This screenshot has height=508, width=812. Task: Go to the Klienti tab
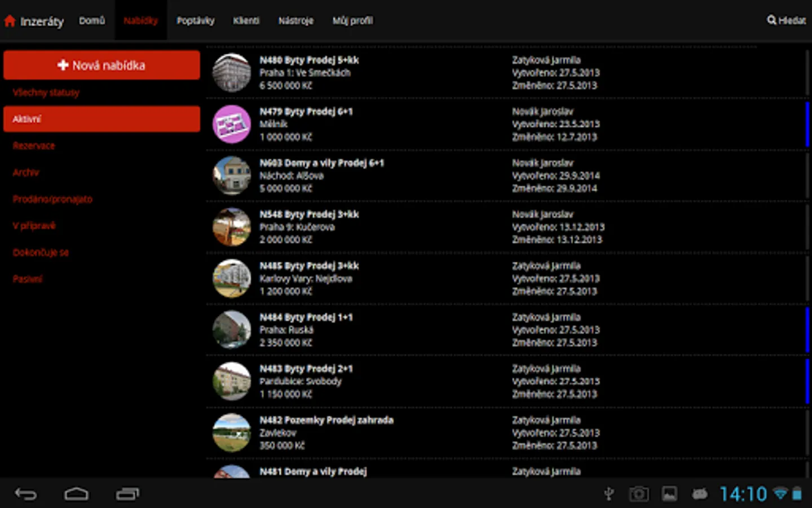pyautogui.click(x=246, y=20)
